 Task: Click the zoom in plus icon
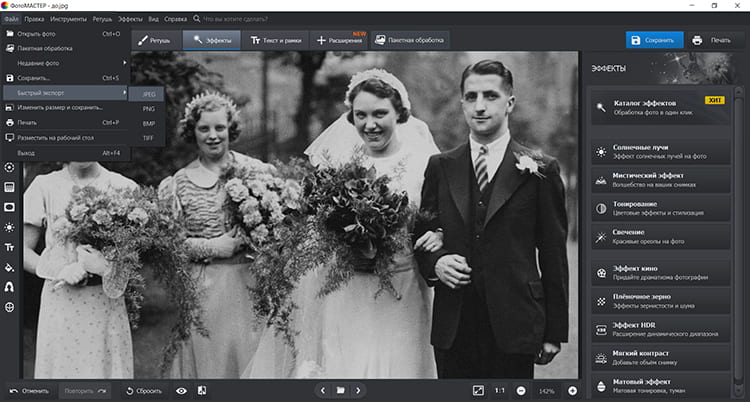pos(572,390)
